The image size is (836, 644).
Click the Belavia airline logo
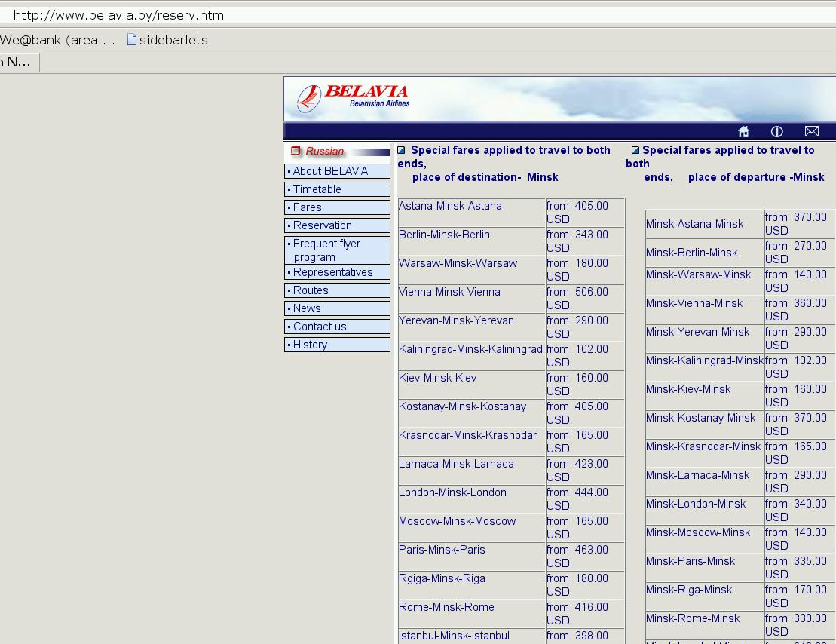(x=353, y=98)
